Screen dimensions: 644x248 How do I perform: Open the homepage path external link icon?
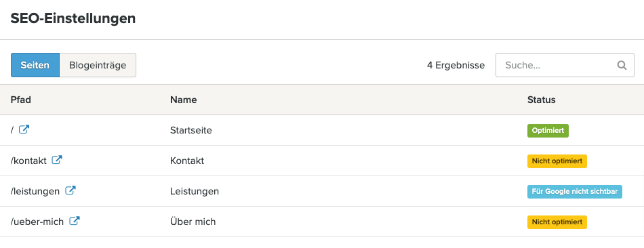[x=24, y=129]
